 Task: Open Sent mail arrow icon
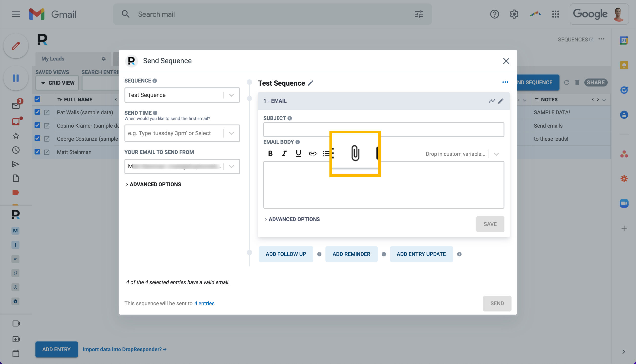(x=16, y=164)
